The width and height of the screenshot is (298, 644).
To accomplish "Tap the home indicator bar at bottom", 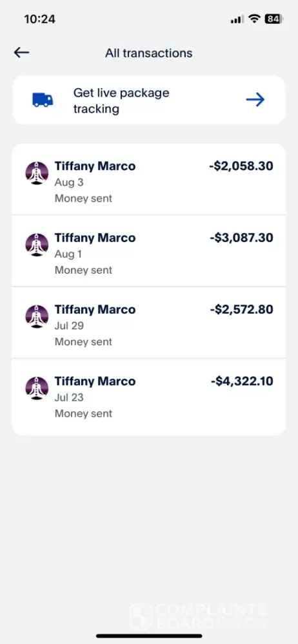I will coord(149,636).
